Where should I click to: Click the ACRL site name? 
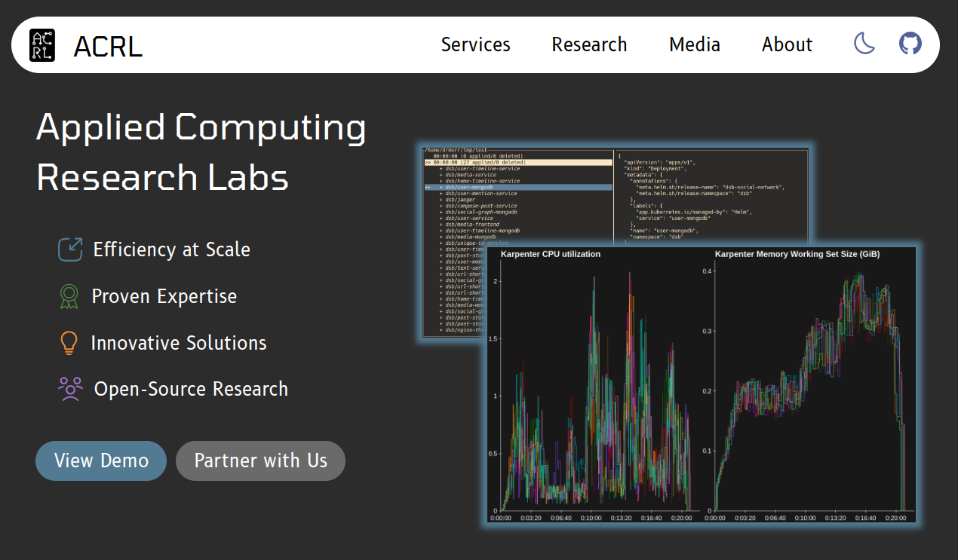(108, 46)
